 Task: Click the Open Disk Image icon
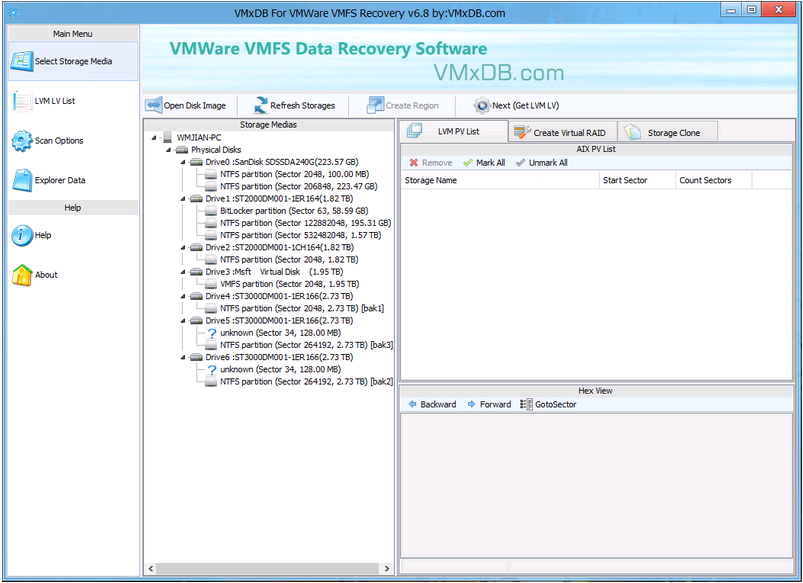[154, 105]
